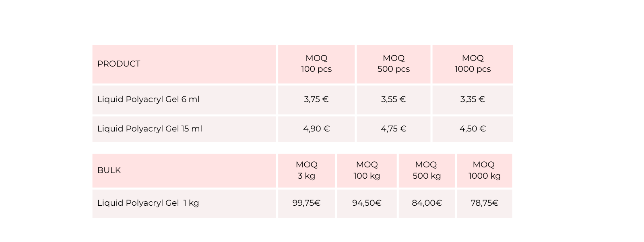Image resolution: width=644 pixels, height=242 pixels.
Task: Select the MOQ 500 kg header
Action: pyautogui.click(x=427, y=170)
